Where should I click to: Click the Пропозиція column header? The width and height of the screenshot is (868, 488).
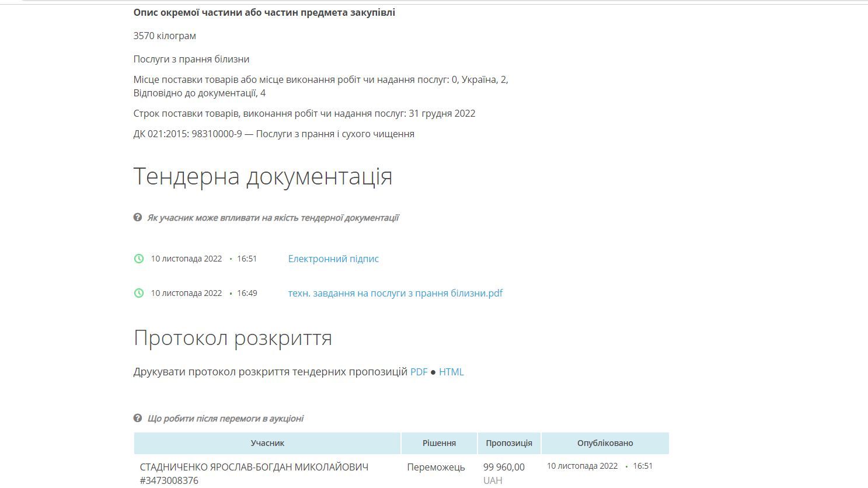[510, 443]
